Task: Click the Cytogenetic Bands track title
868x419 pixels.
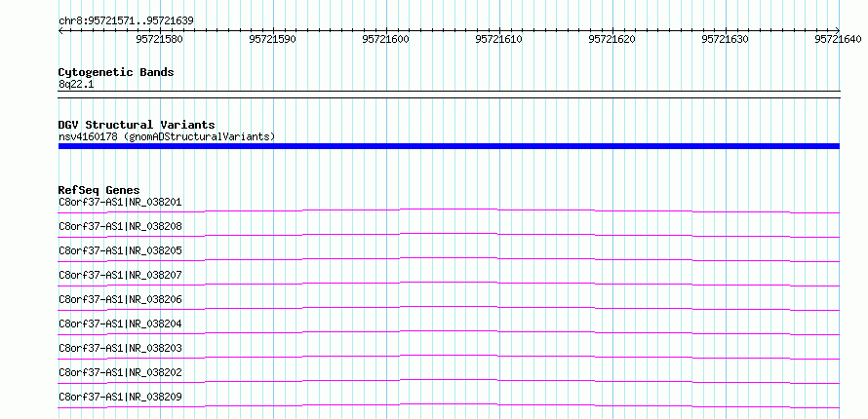Action: (x=116, y=72)
